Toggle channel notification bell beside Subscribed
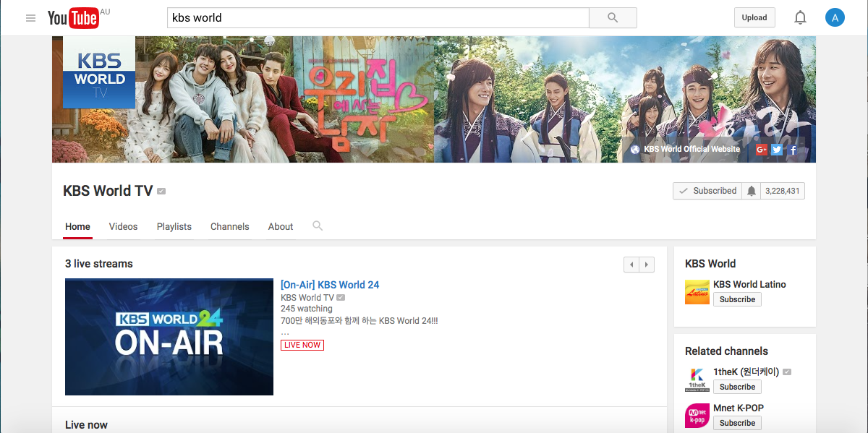868x433 pixels. (752, 191)
